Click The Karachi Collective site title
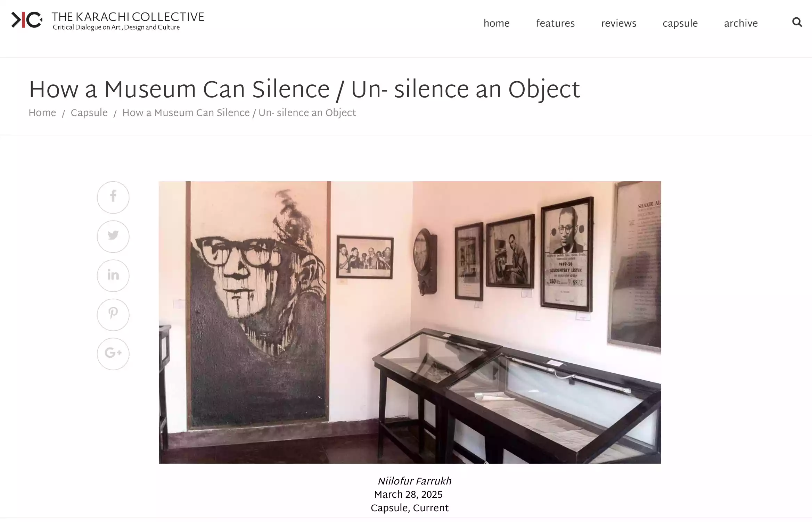The image size is (812, 522). tap(128, 17)
